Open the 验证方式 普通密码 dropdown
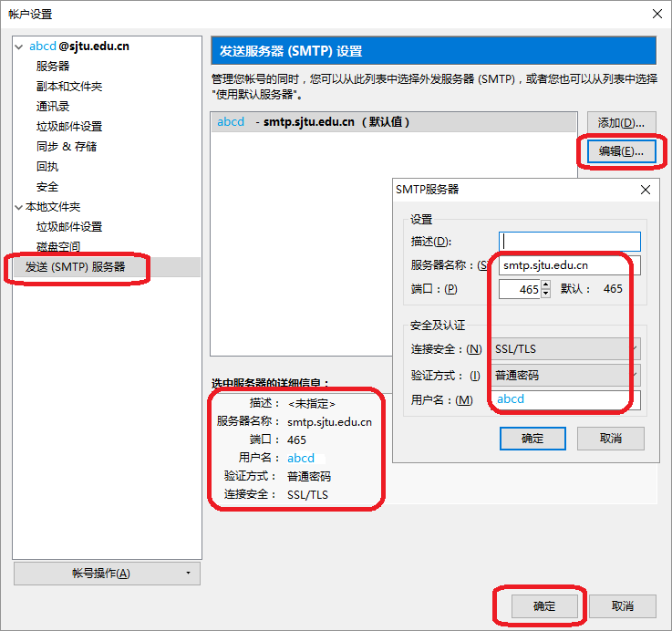Screen dimensions: 672x631 pyautogui.click(x=565, y=375)
